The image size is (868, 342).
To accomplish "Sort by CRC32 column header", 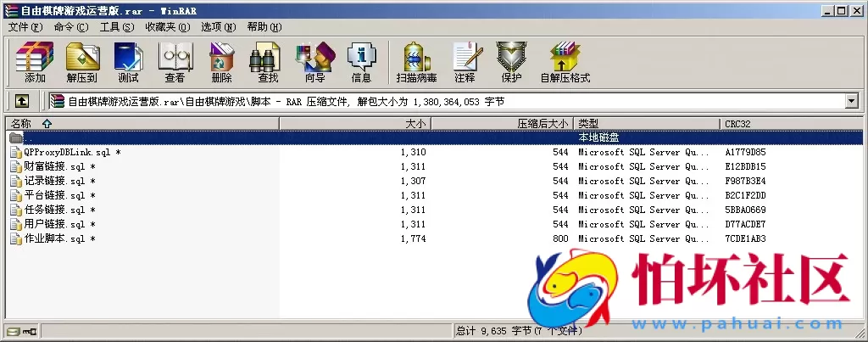I will click(792, 124).
